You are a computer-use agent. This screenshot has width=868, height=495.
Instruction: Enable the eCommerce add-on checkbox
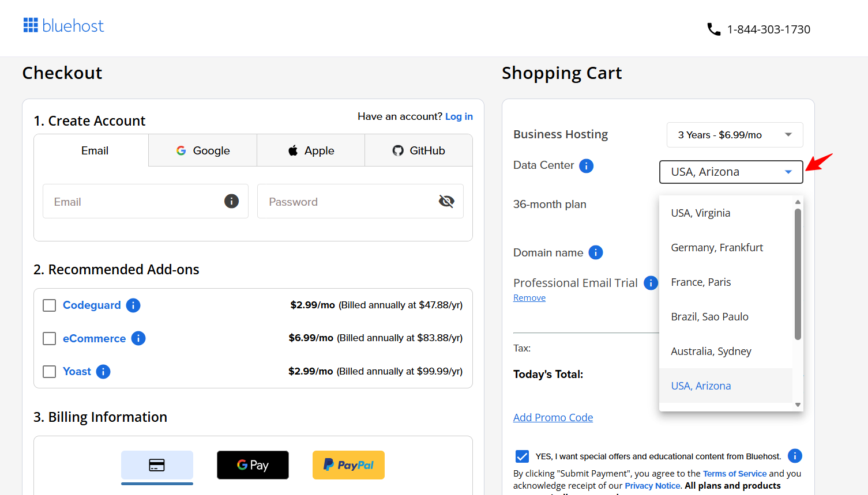click(x=50, y=338)
